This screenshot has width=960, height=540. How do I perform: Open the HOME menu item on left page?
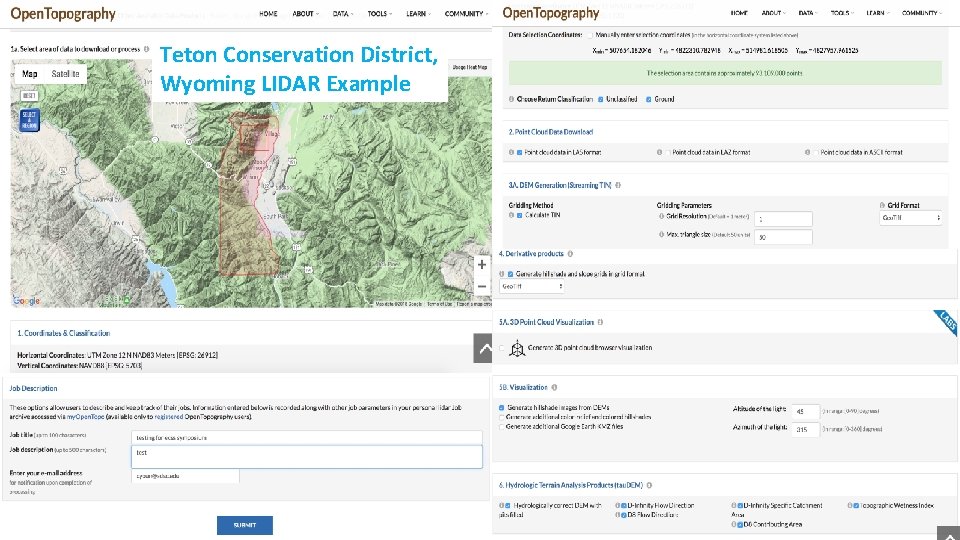(x=268, y=14)
